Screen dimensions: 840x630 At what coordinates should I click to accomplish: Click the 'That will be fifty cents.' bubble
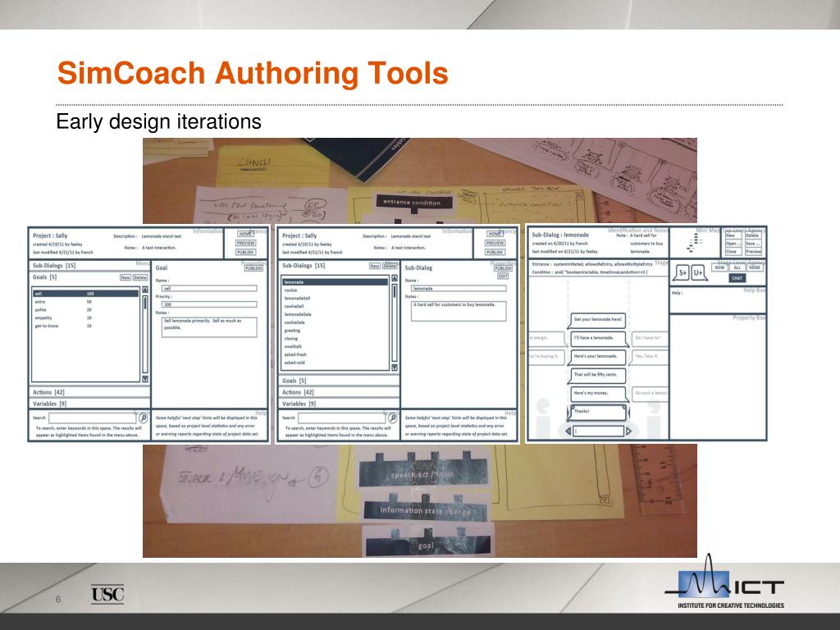point(597,376)
